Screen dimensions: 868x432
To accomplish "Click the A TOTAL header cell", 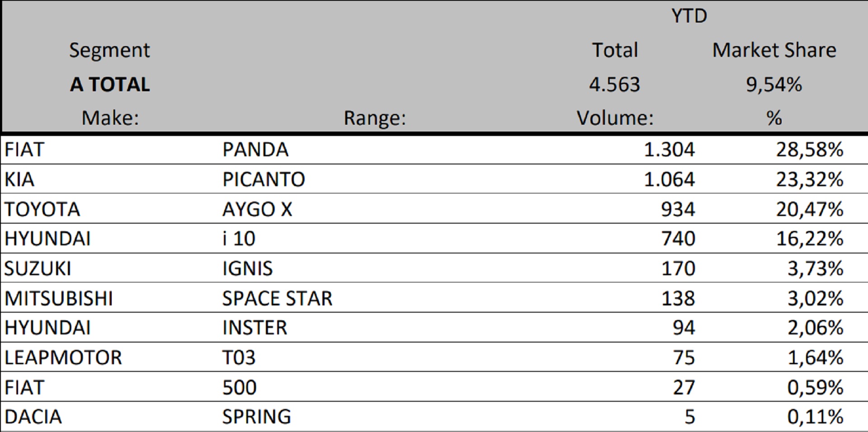I will click(x=110, y=85).
